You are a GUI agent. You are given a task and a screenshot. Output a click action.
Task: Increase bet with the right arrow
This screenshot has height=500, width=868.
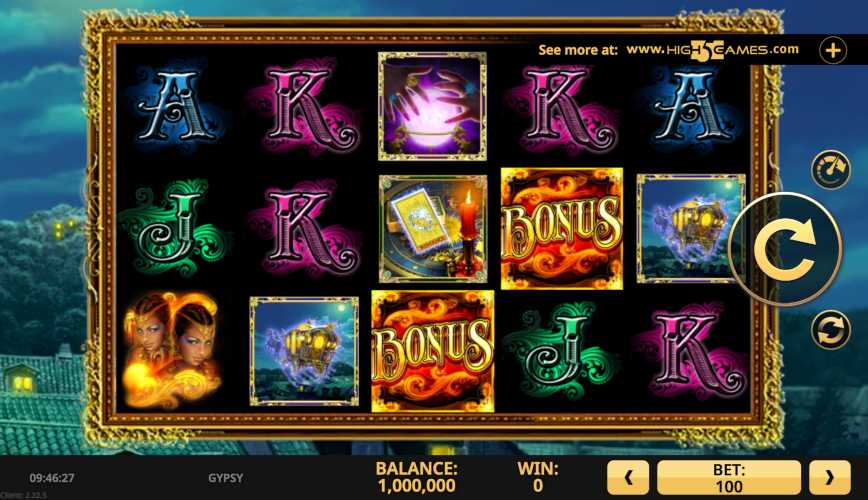point(829,477)
